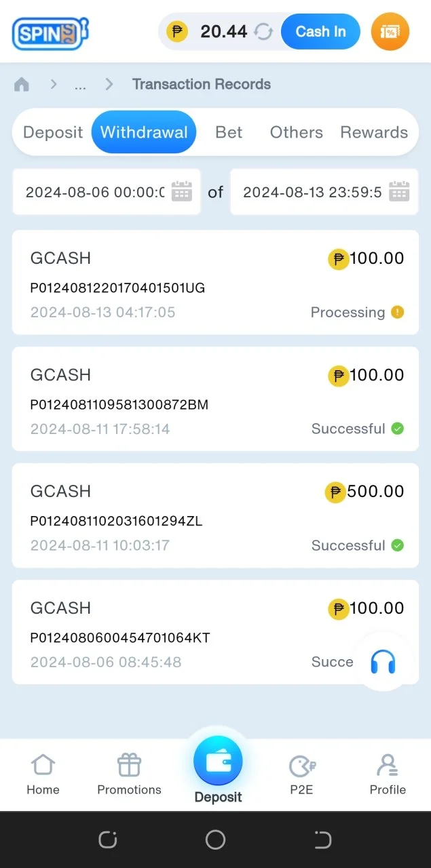Go to Profile in bottom navigation
This screenshot has height=868, width=431.
click(388, 774)
